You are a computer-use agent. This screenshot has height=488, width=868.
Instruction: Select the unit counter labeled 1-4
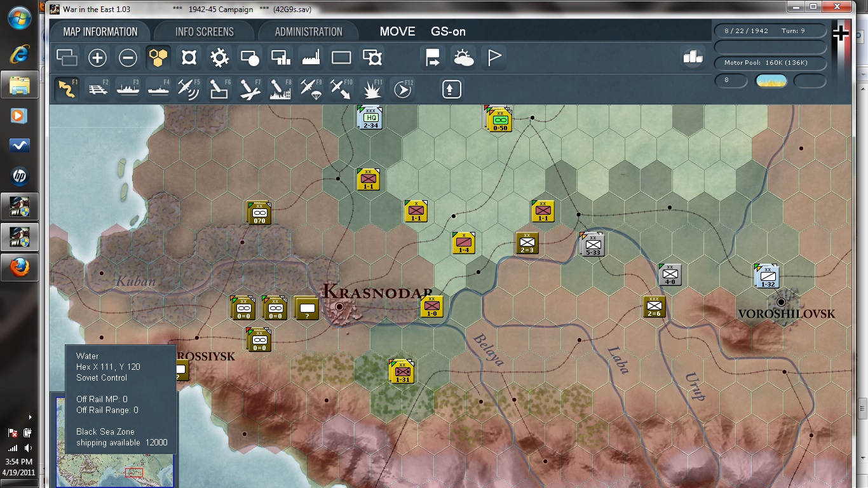coord(463,243)
